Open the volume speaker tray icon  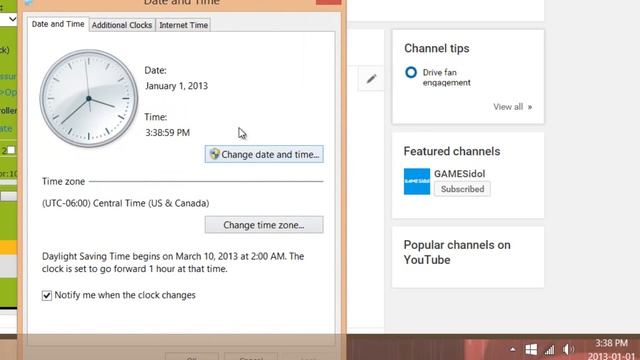(568, 349)
